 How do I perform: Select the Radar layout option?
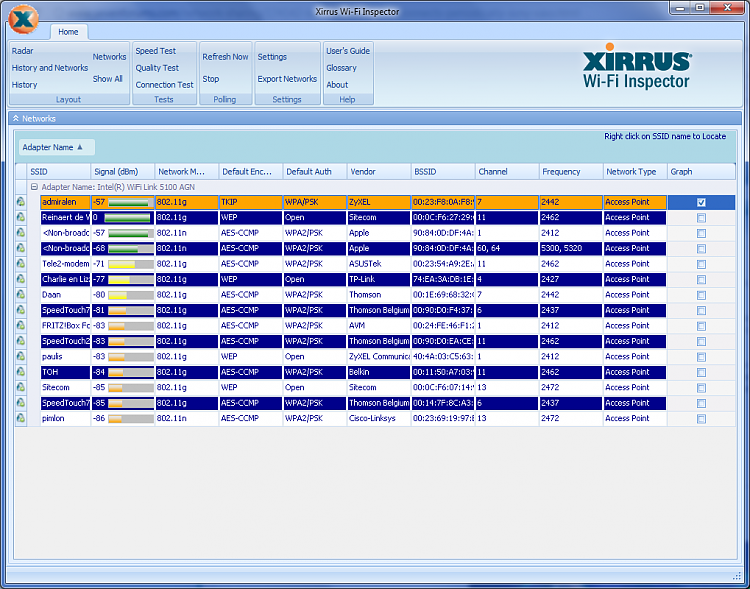point(22,51)
